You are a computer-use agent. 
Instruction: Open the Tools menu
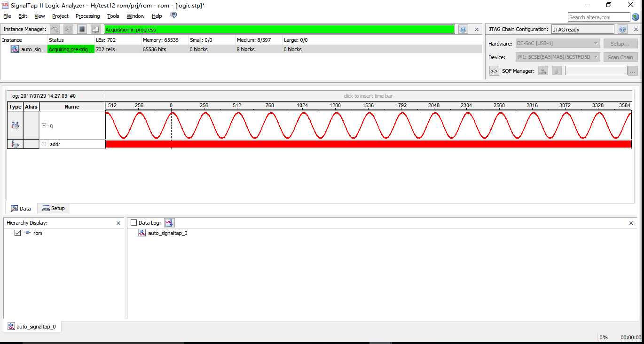click(113, 16)
